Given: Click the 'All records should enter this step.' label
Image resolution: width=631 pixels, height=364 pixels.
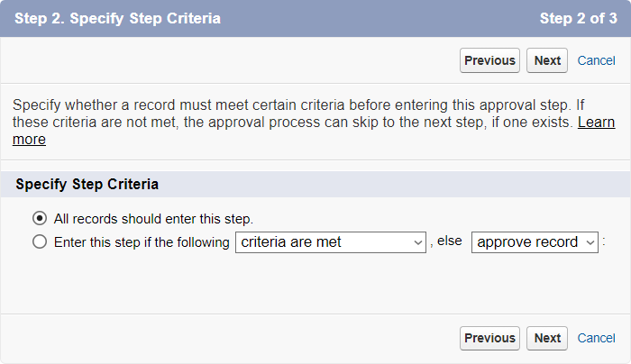Looking at the screenshot, I should [x=153, y=218].
